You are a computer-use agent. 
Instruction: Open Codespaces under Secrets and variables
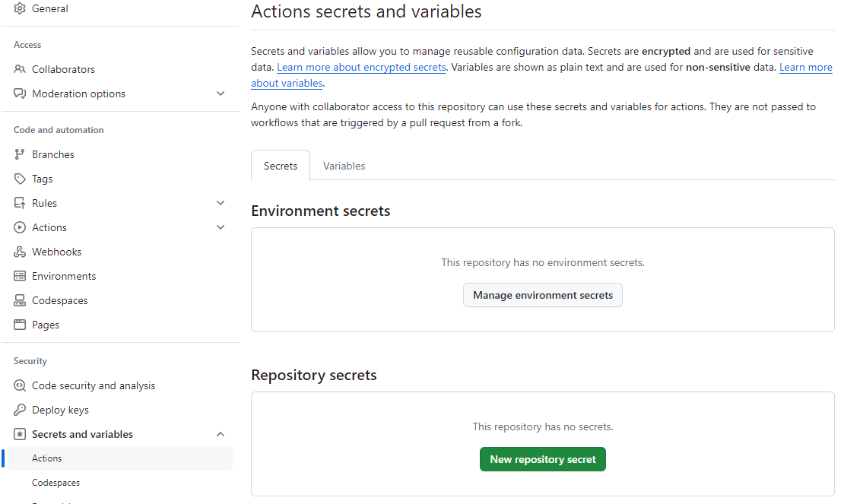coord(56,483)
